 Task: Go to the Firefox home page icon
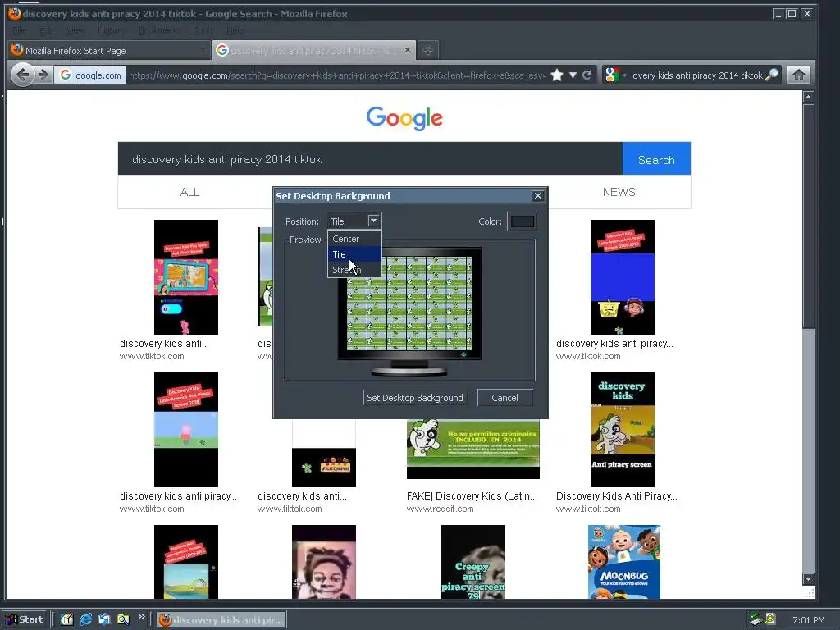(x=799, y=75)
